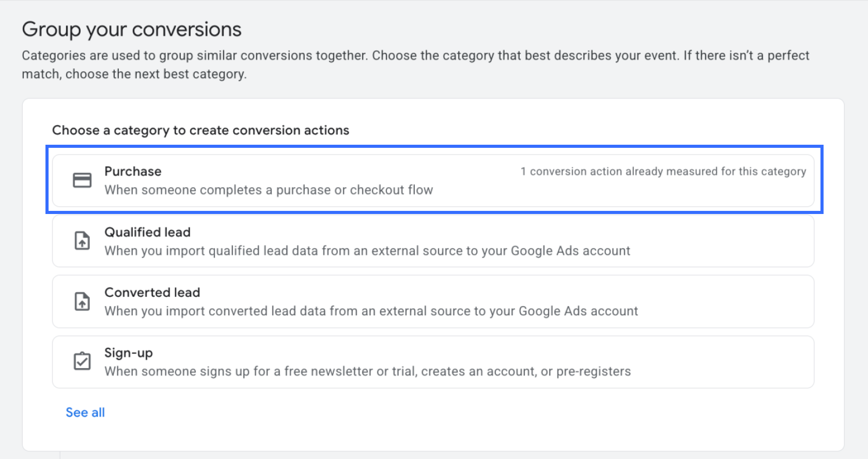
Task: Open the See all categories link
Action: click(x=85, y=412)
